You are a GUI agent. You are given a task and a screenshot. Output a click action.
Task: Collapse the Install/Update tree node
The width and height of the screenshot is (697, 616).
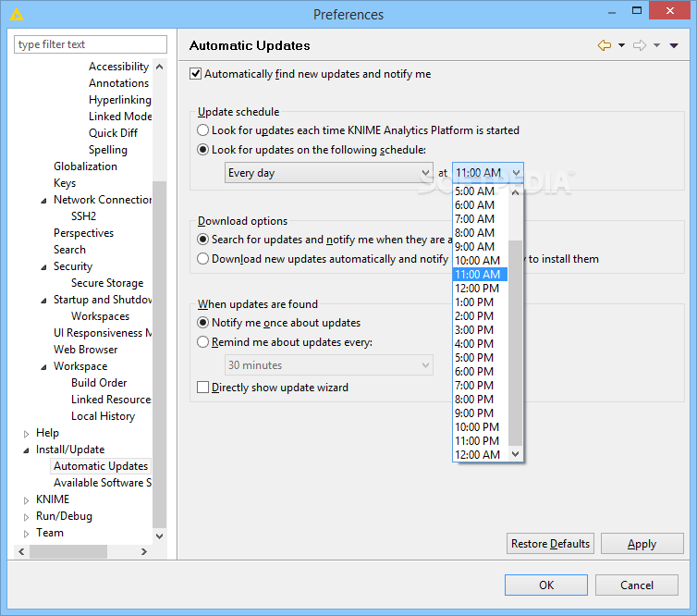pos(26,450)
